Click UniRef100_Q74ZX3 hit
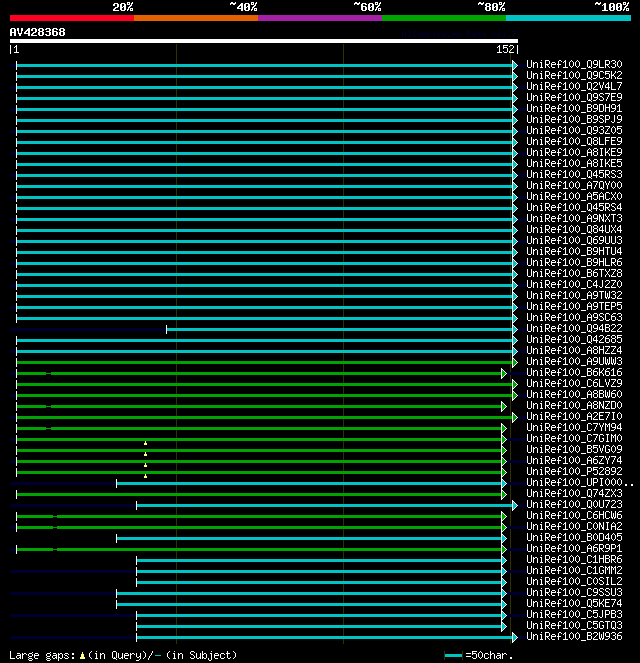The image size is (640, 663). tap(574, 493)
